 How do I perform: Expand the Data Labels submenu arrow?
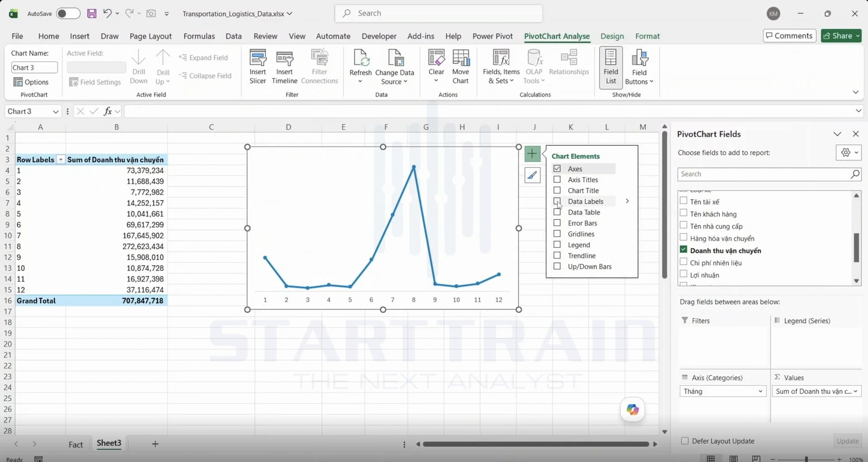(627, 201)
